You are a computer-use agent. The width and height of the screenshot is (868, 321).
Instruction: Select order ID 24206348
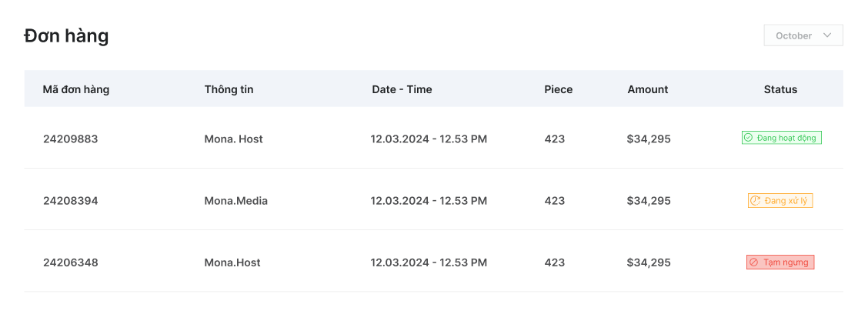[x=70, y=262]
